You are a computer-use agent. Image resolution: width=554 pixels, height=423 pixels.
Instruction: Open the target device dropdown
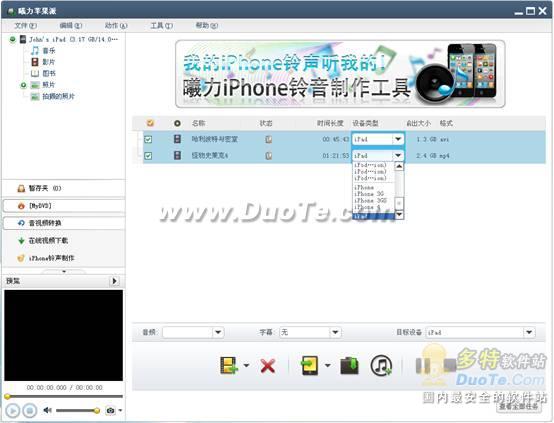pos(529,332)
